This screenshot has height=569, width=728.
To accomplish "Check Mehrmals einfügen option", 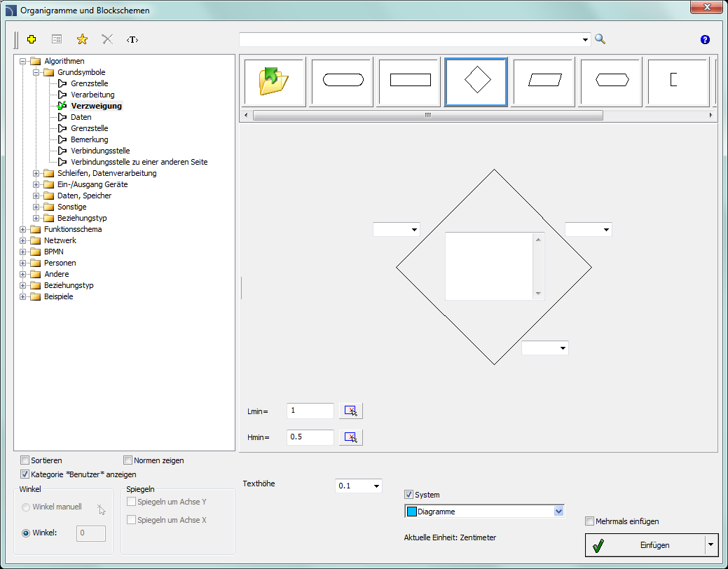I will [590, 521].
